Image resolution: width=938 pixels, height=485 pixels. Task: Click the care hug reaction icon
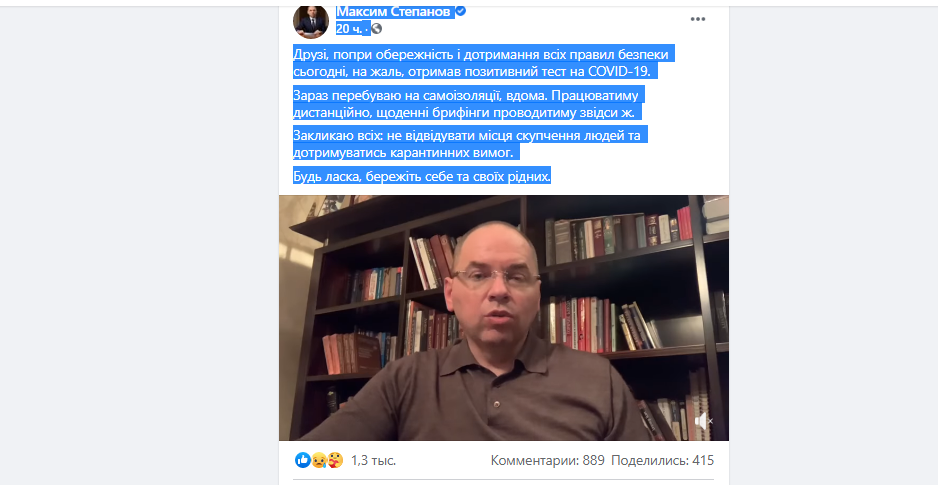coord(335,460)
